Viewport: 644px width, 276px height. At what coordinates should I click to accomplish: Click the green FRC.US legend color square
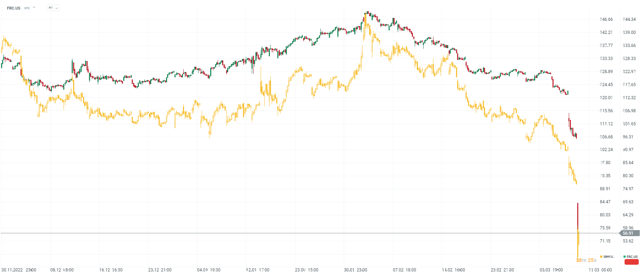coord(625,257)
